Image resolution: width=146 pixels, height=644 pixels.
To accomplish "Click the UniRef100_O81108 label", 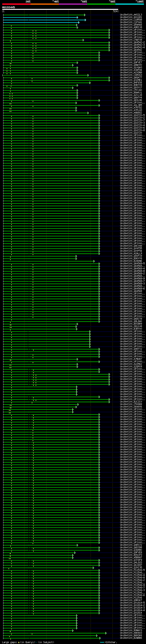I will pyautogui.click(x=131, y=326).
